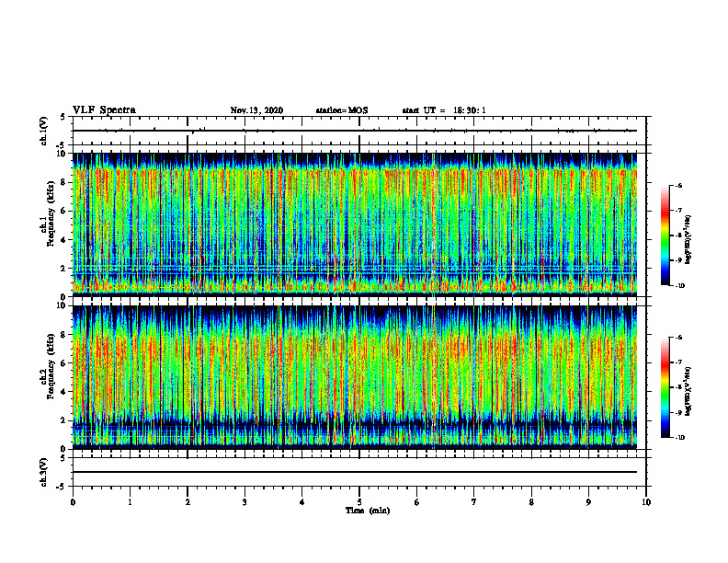Screen dimensions: 728x563
Task: Click time axis tick label 6
Action: click(417, 502)
